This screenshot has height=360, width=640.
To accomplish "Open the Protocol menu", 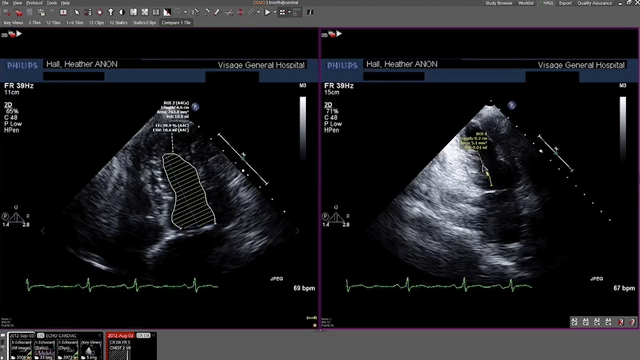I will (34, 3).
